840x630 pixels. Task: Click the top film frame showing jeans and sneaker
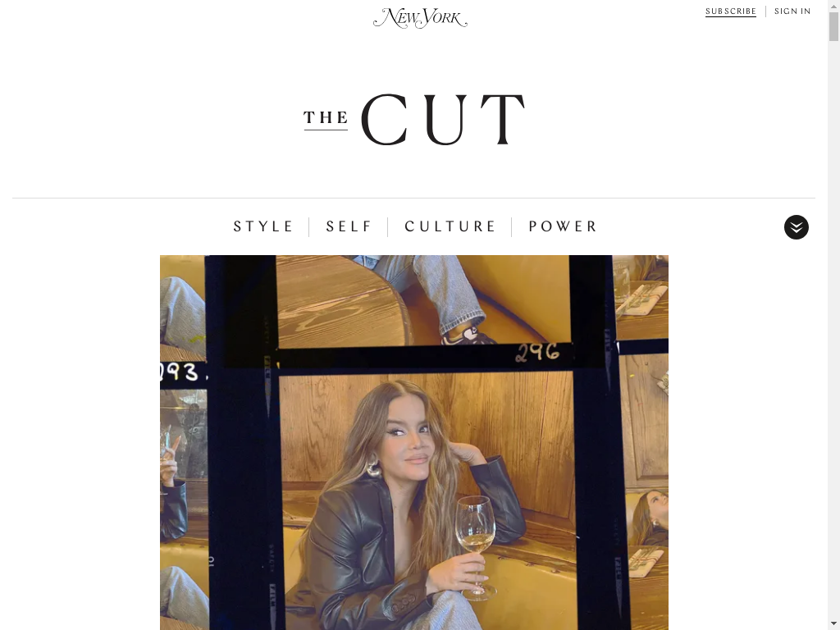[423, 301]
